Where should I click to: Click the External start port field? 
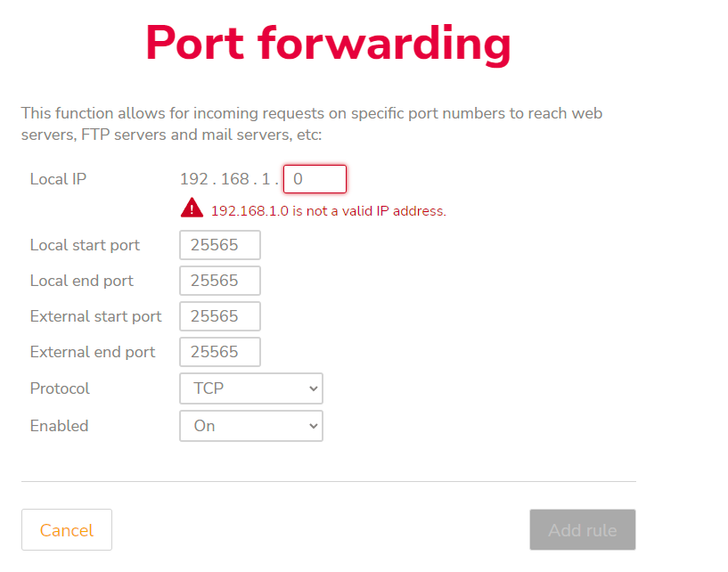219,315
